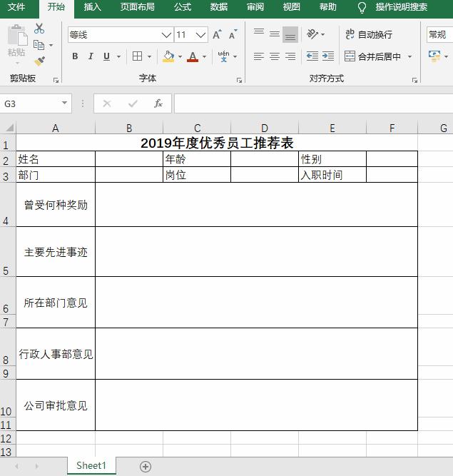Expand fill color dropdown arrow
The image size is (453, 476).
click(x=180, y=57)
